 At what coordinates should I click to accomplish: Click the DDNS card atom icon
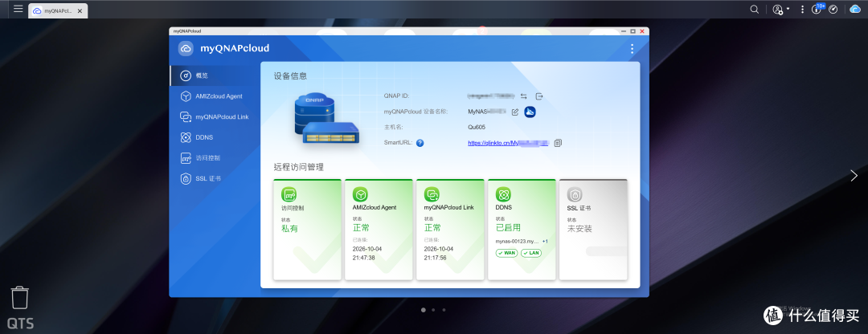tap(503, 194)
